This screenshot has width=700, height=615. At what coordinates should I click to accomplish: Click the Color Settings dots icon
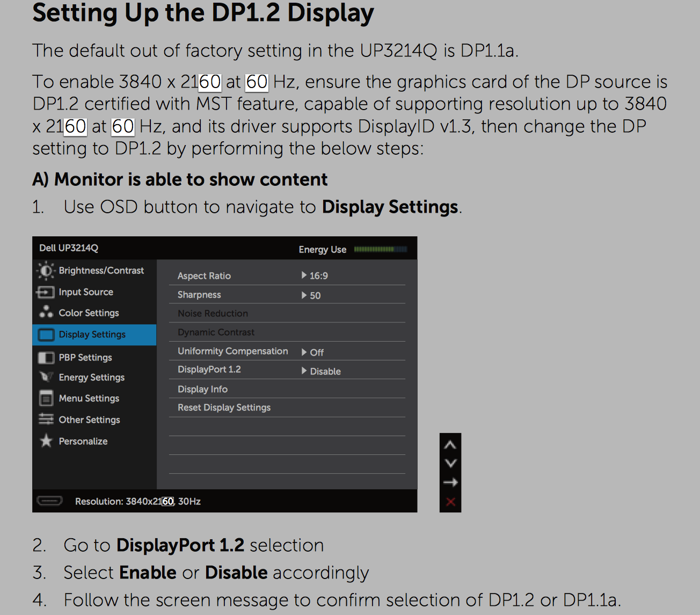tap(46, 312)
